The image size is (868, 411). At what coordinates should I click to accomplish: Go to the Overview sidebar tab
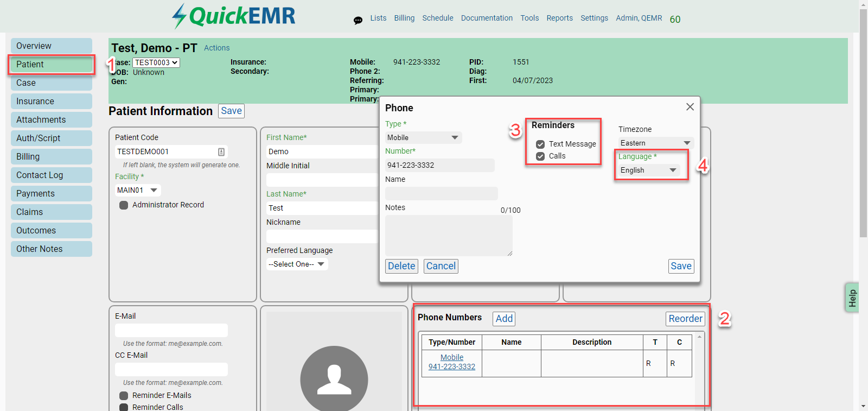52,46
